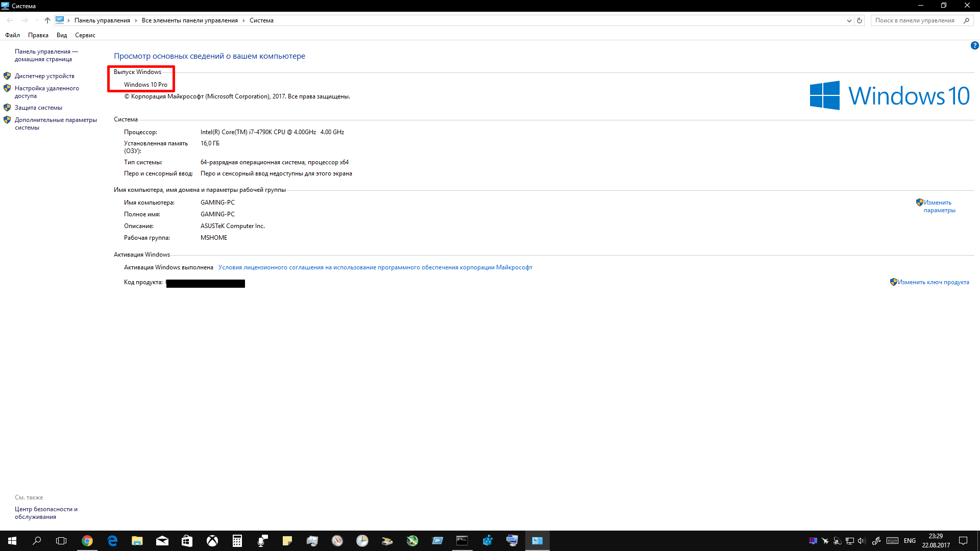
Task: Click the Control Panel search field
Action: tap(915, 20)
